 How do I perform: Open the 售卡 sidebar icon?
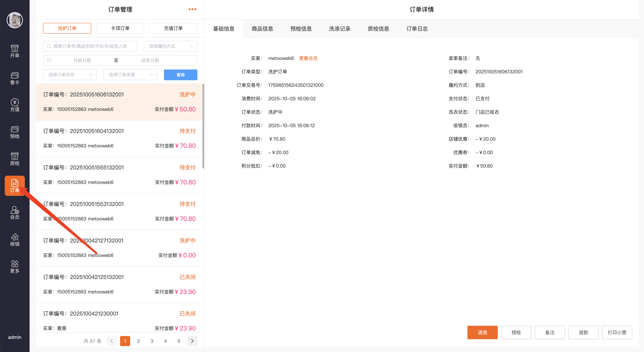coord(14,78)
